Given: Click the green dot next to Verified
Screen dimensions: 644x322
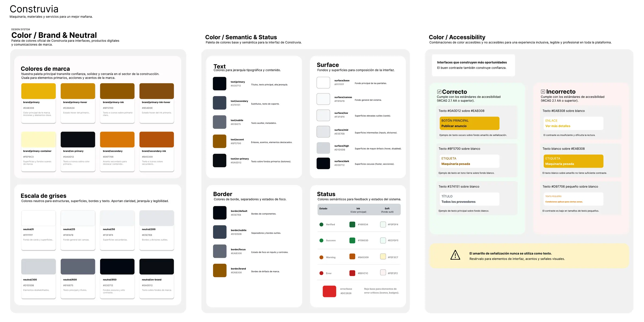Looking at the screenshot, I should (321, 225).
